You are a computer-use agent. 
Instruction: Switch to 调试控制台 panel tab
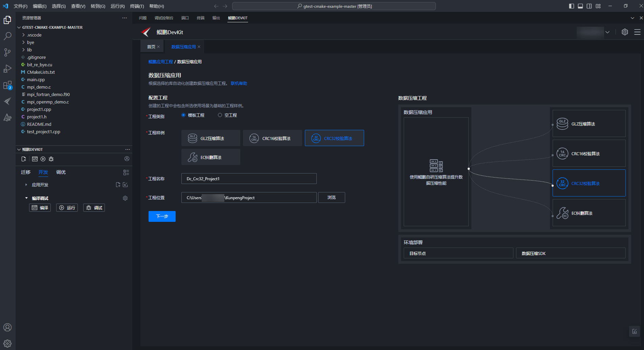coord(164,18)
